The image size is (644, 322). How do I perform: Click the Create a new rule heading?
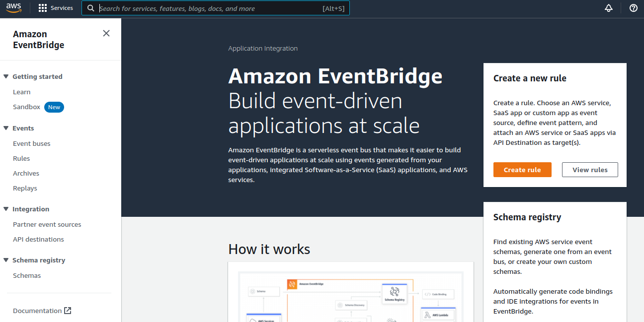pos(530,78)
